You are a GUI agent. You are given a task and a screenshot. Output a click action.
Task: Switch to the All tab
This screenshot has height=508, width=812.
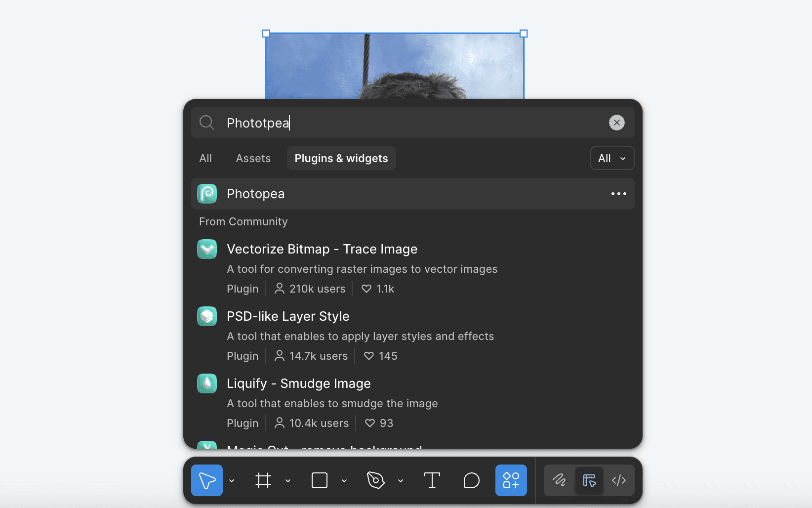[205, 158]
